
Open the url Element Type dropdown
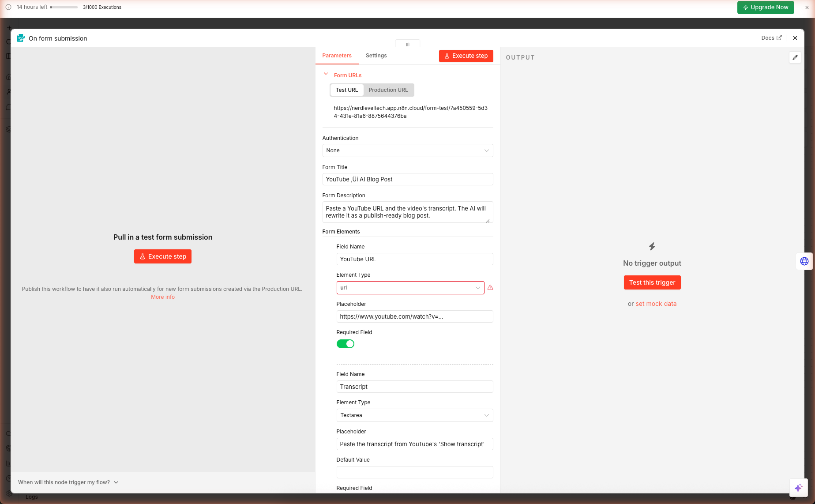410,288
